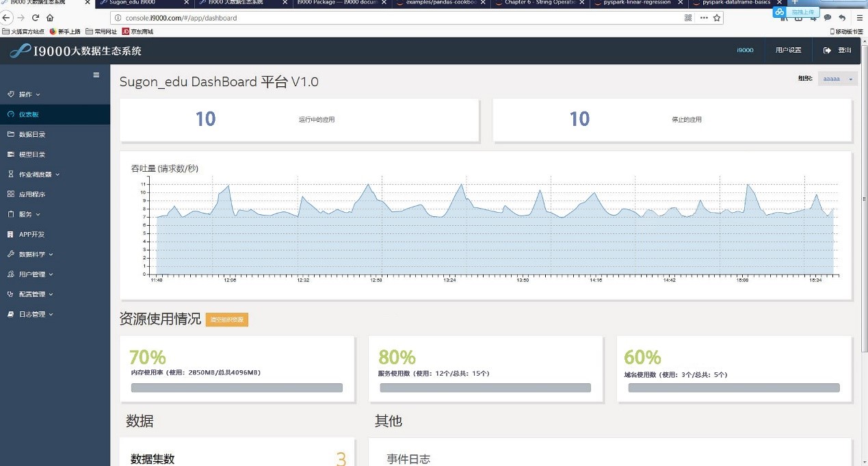Click the 数据集数 label
The height and width of the screenshot is (466, 868).
click(153, 459)
